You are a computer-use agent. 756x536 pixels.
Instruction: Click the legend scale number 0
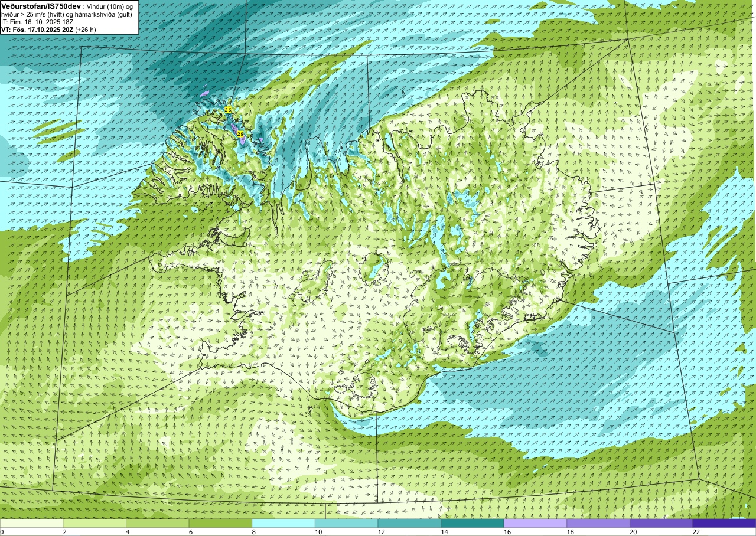click(x=2, y=532)
